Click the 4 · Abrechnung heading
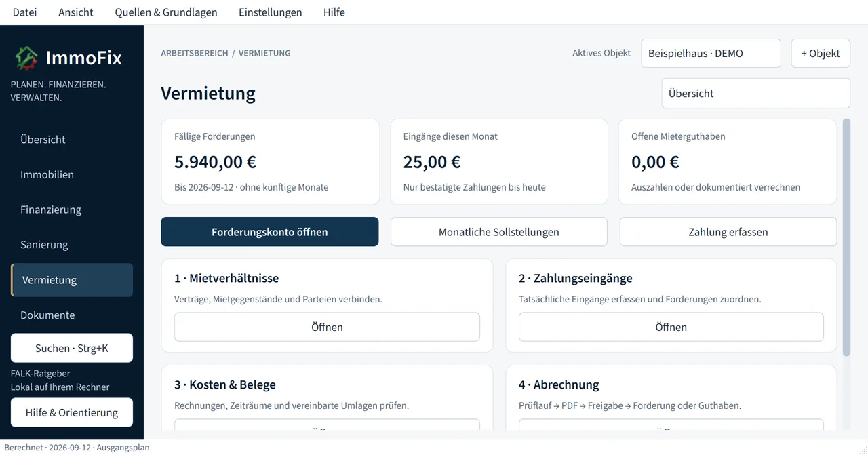Screen dimensions: 868x455 coord(559,384)
